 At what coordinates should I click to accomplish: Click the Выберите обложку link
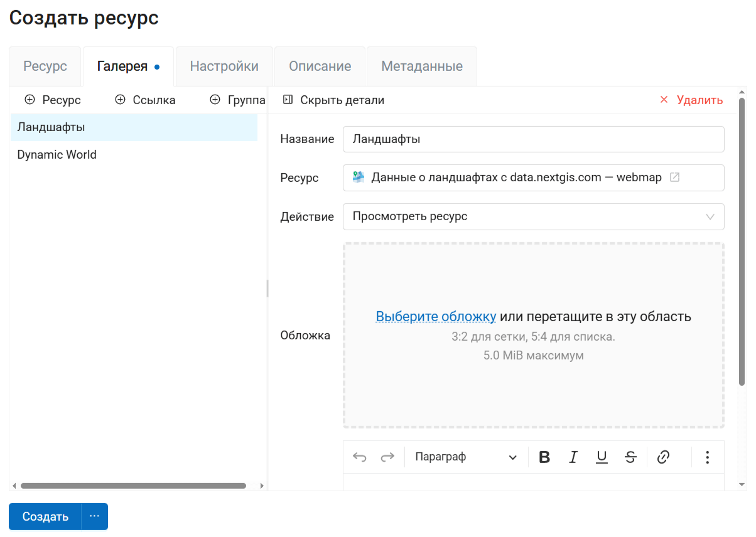tap(436, 316)
